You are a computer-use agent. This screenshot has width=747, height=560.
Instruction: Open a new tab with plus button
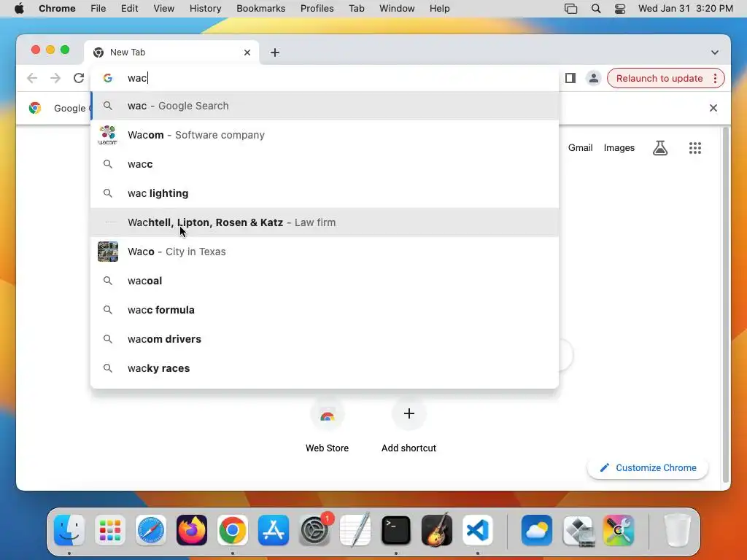pyautogui.click(x=275, y=52)
